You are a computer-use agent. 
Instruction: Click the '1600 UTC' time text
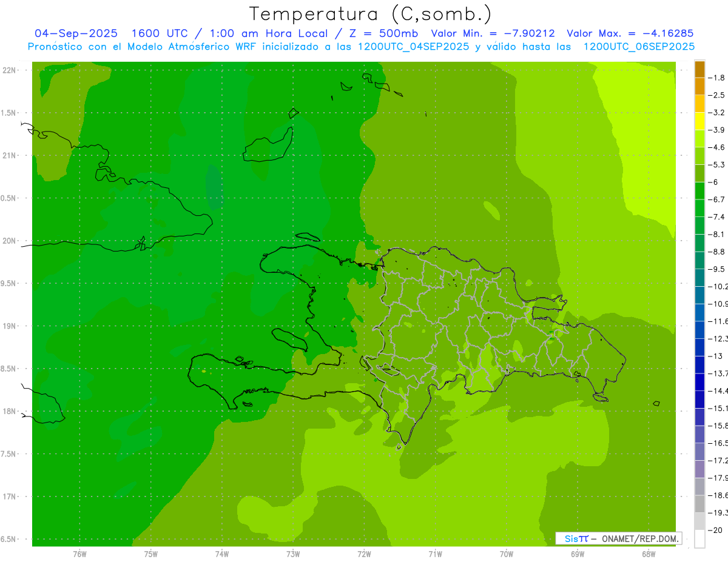160,33
